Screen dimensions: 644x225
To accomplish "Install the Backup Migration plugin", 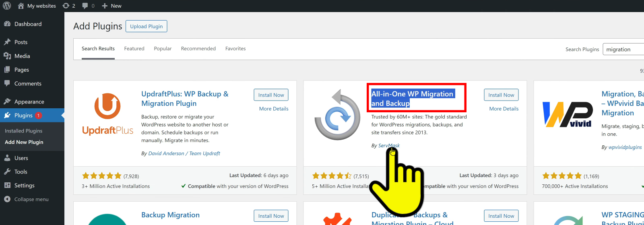I will (x=271, y=216).
